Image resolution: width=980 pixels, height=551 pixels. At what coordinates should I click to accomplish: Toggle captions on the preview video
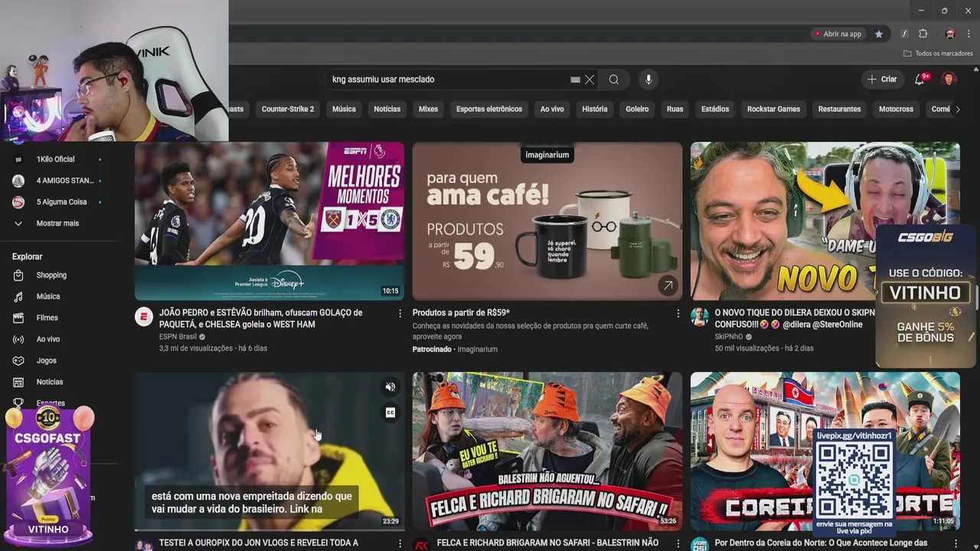[x=390, y=413]
